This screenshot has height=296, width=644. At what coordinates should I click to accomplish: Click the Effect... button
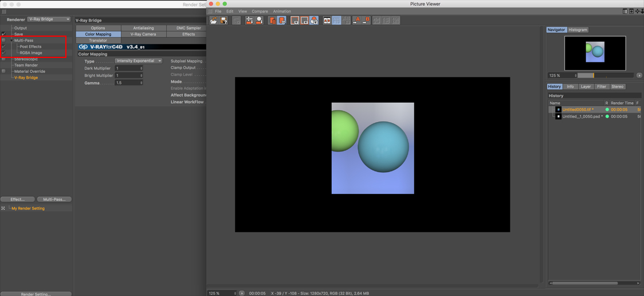17,200
